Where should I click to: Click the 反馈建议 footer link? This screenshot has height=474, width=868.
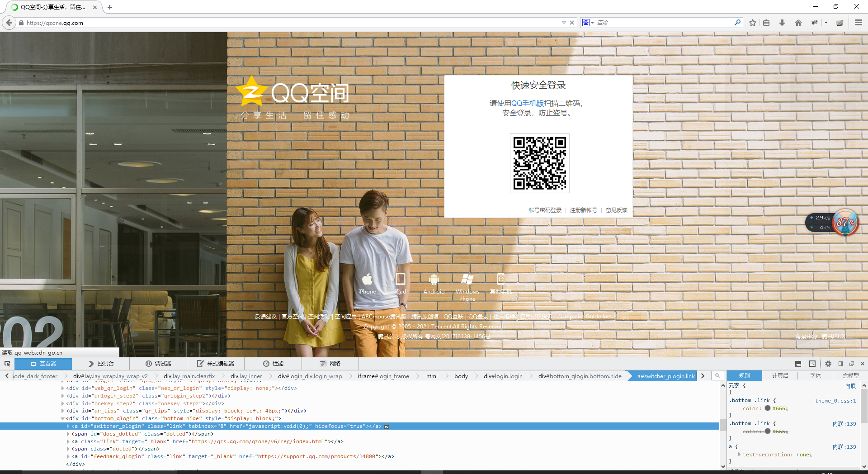click(265, 317)
